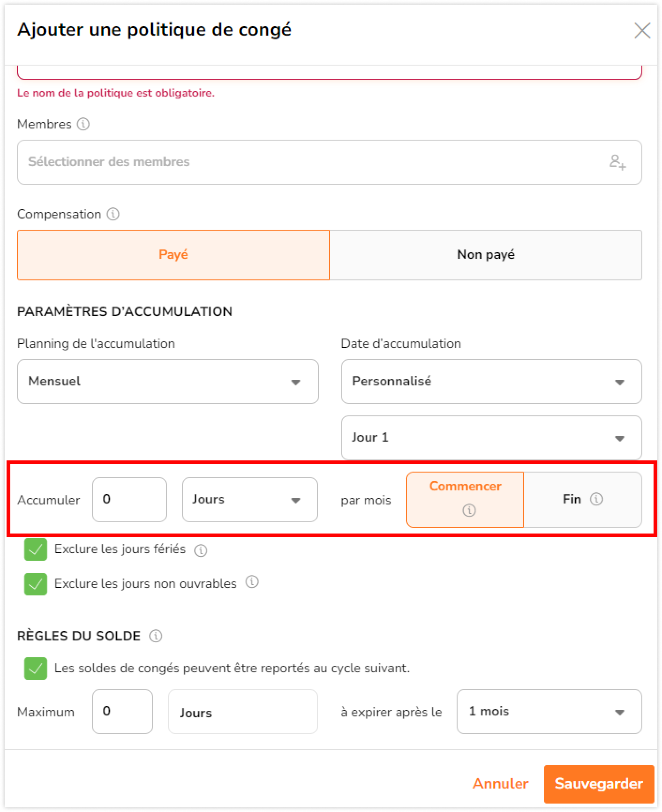Click the info icon under Commencer

(469, 510)
